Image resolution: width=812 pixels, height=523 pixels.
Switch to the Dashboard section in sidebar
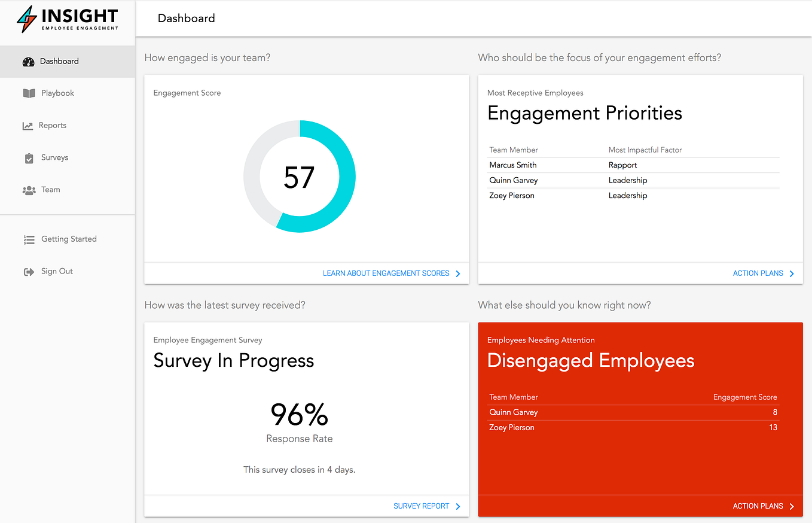coord(59,61)
